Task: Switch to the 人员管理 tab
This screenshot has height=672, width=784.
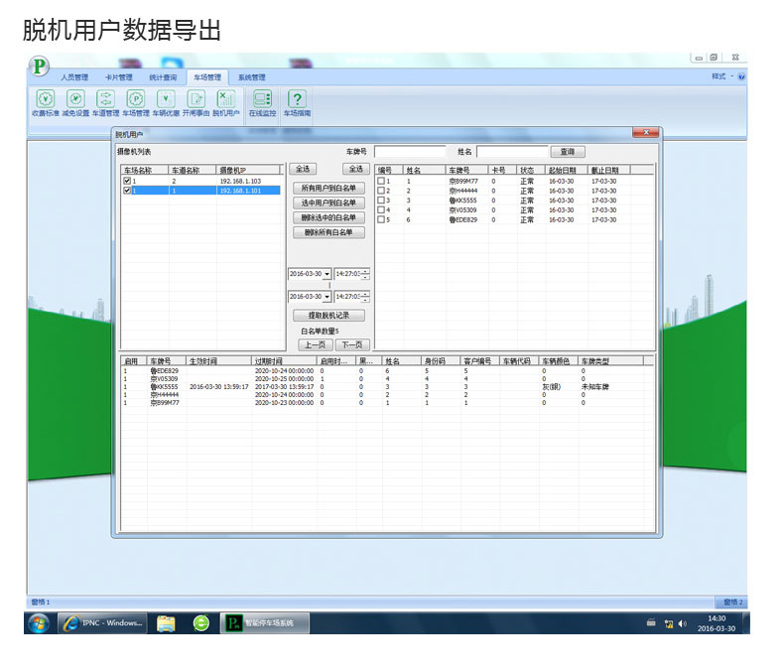Action: (x=74, y=77)
